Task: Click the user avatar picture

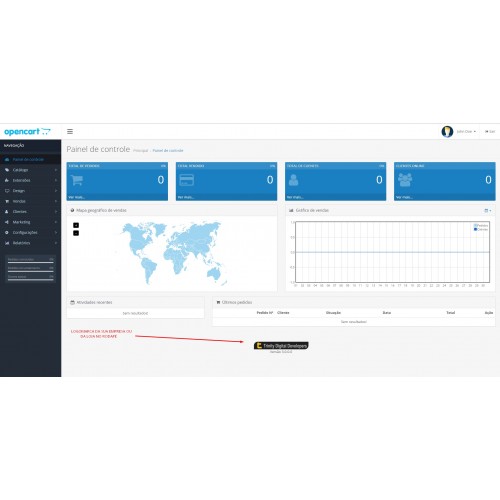Action: (447, 132)
